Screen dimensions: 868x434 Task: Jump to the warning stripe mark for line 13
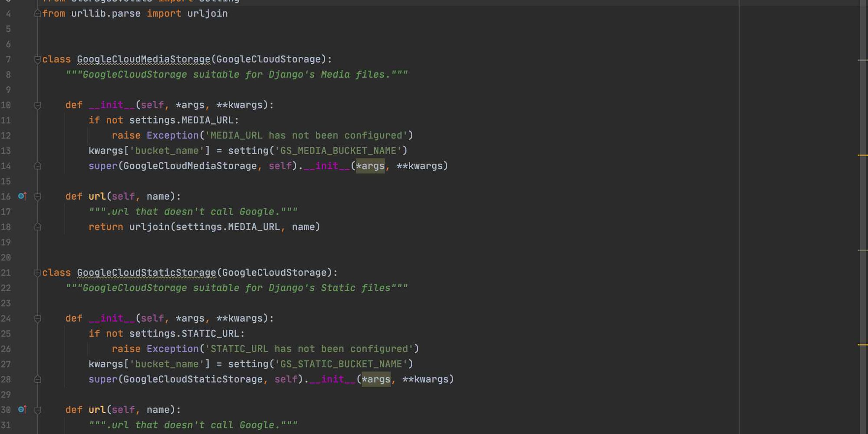click(x=863, y=155)
